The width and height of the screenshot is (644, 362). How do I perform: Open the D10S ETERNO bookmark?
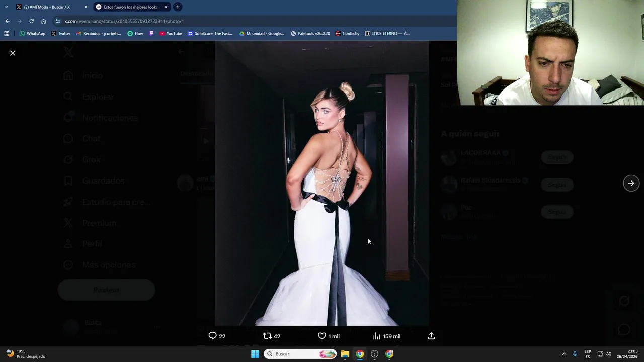[x=387, y=34]
